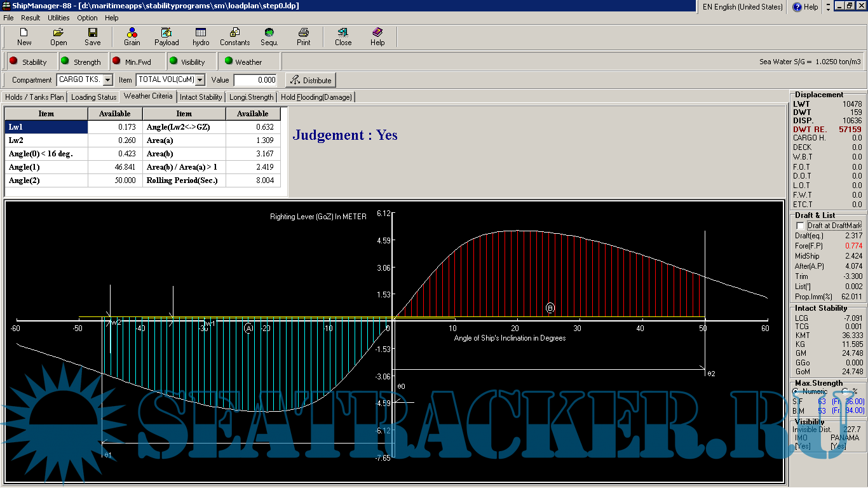This screenshot has width=868, height=488.
Task: Open the EN English language selector
Action: [742, 7]
